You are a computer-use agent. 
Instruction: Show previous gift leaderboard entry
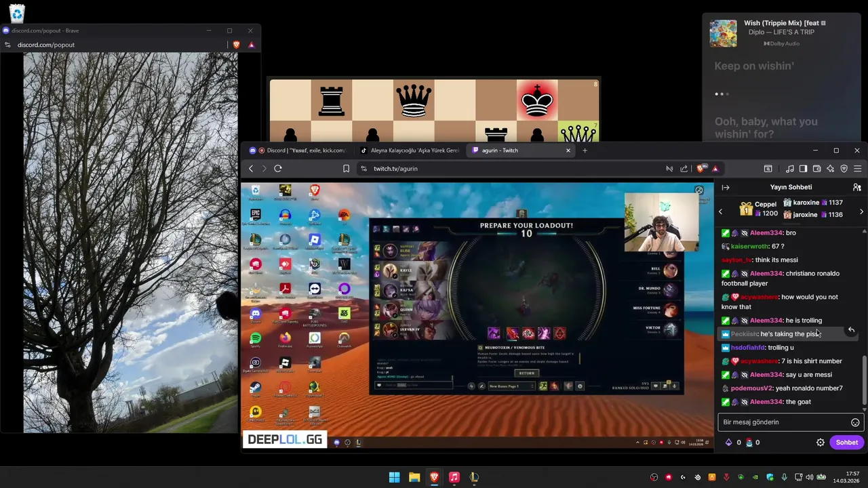tap(721, 212)
